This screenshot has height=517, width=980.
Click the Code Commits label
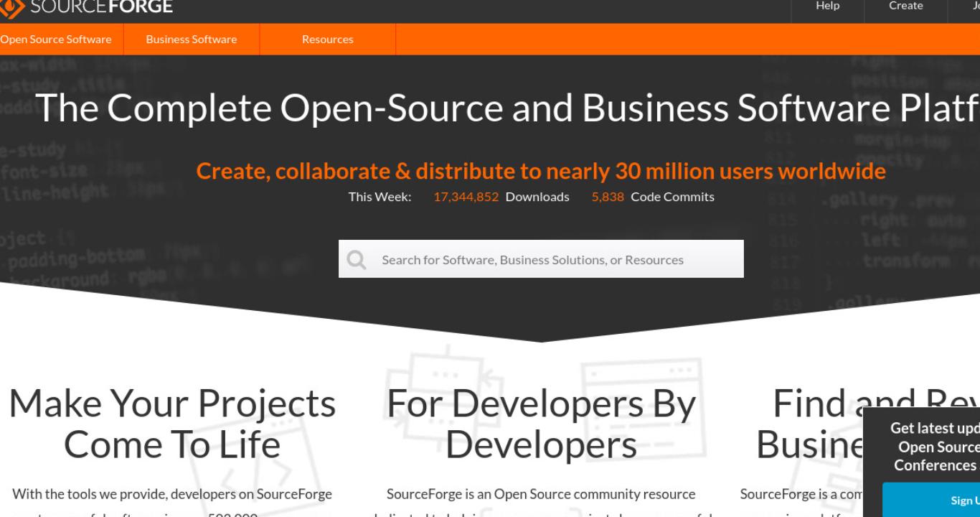pyautogui.click(x=673, y=197)
